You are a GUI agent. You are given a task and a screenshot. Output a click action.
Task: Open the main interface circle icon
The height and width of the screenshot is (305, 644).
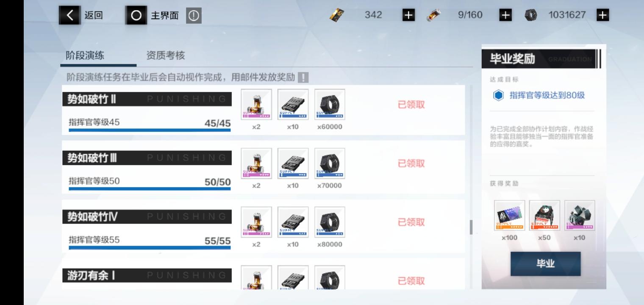pyautogui.click(x=136, y=16)
